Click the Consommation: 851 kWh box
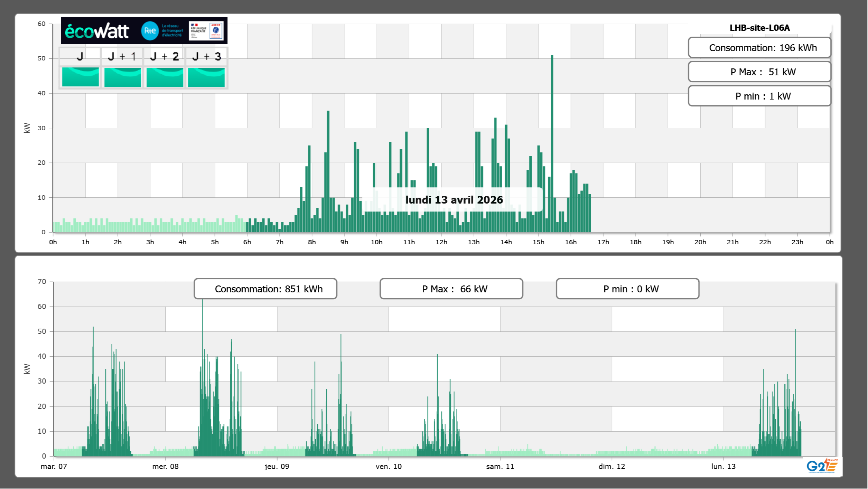The width and height of the screenshot is (868, 489). click(265, 289)
